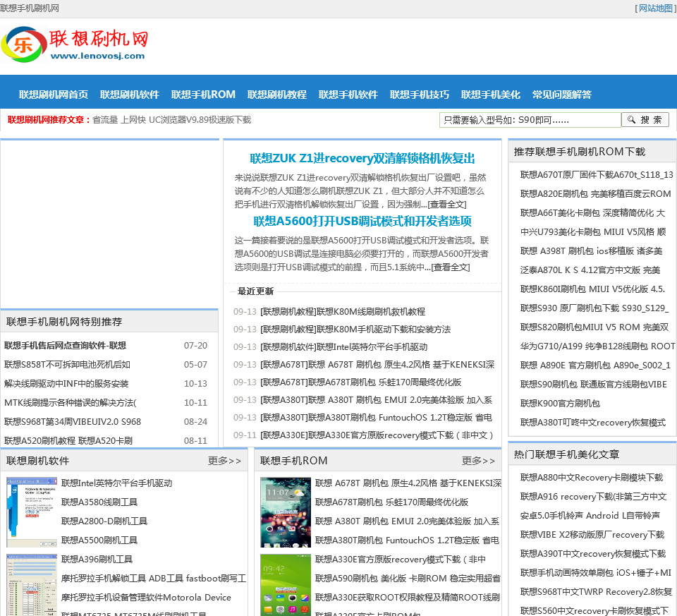
Task: Go to 联想手机ROM navigation tab
Action: [x=203, y=95]
